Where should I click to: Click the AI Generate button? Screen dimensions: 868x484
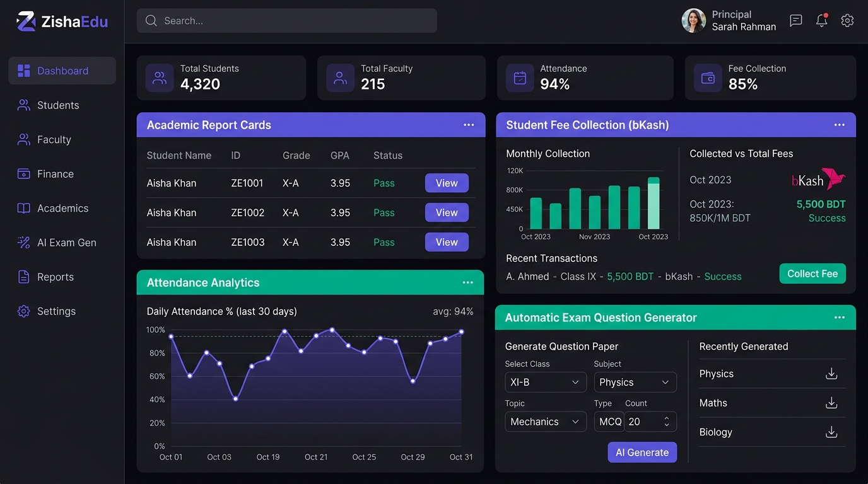[x=642, y=452]
